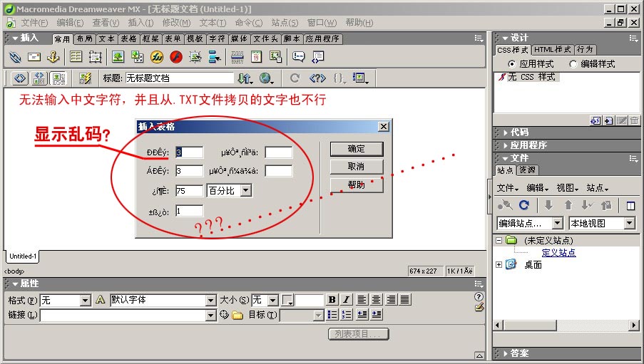Viewport: 644px width, 364px height.
Task: Insert Flash using the red Flash icon
Action: point(176,57)
